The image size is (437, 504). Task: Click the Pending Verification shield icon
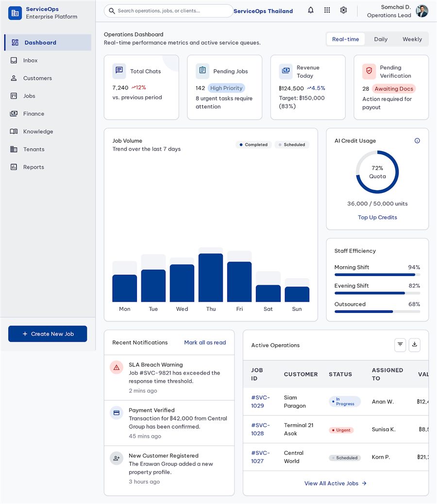coord(369,71)
